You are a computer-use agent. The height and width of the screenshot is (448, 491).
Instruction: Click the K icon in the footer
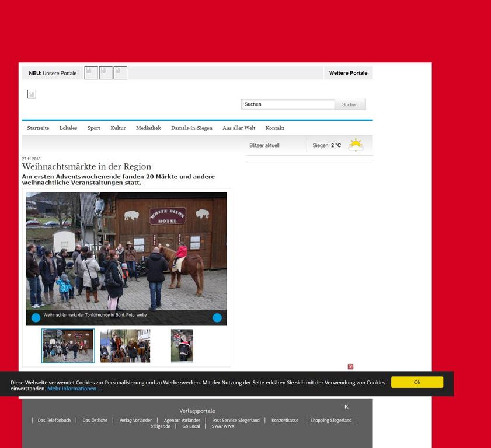[346, 407]
